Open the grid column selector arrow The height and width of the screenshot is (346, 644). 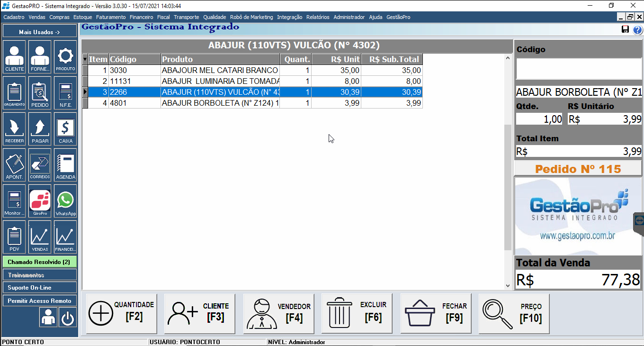pos(85,59)
